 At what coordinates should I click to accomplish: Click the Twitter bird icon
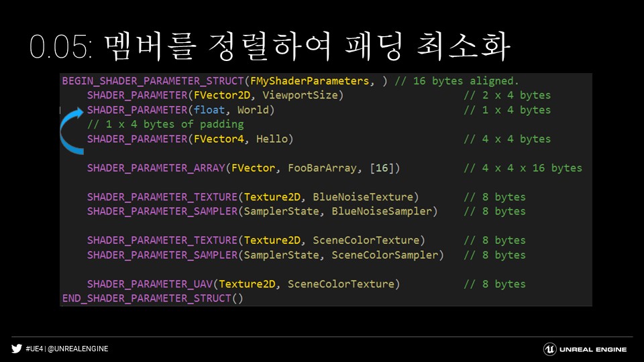(x=16, y=349)
